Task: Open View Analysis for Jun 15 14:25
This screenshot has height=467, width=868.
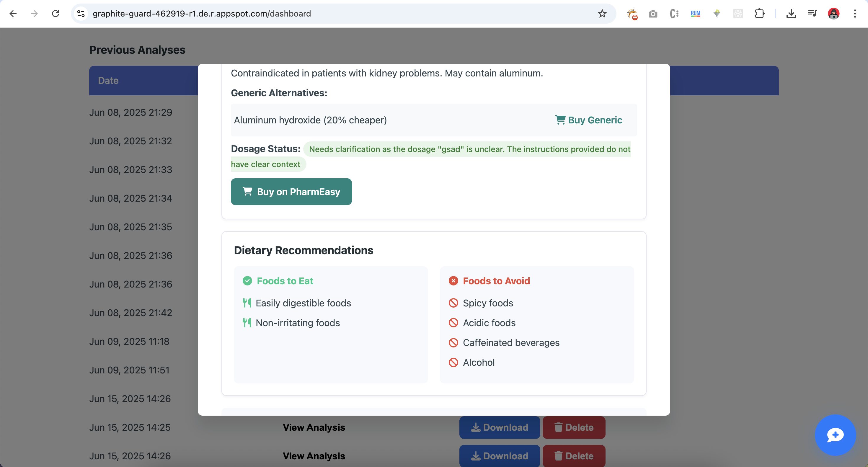Action: 314,427
